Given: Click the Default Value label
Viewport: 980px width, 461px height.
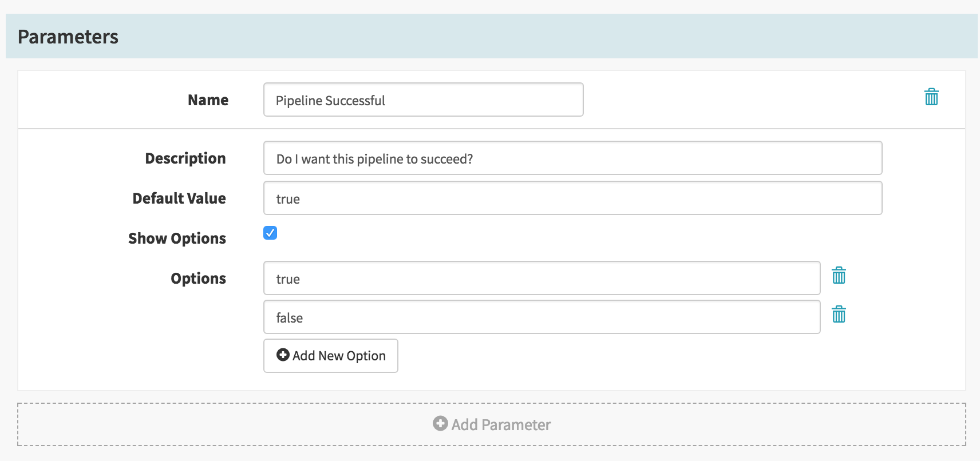Looking at the screenshot, I should pos(179,198).
